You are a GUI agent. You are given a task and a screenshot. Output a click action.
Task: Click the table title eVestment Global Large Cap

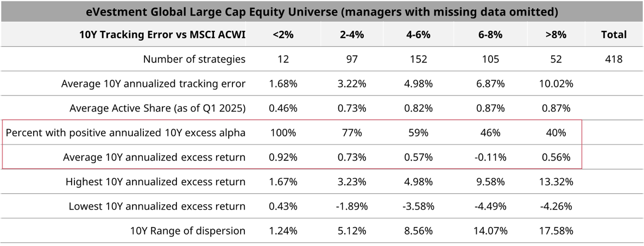tap(321, 11)
